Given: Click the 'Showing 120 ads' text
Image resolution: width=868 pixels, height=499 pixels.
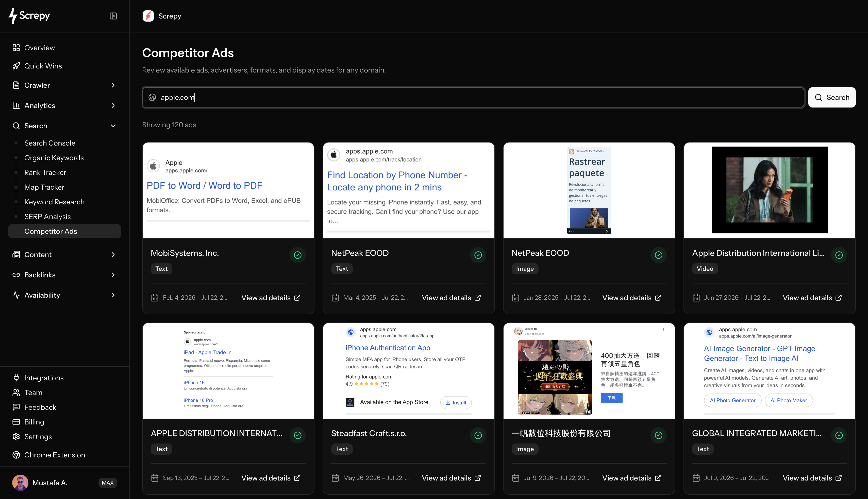Looking at the screenshot, I should tap(169, 125).
